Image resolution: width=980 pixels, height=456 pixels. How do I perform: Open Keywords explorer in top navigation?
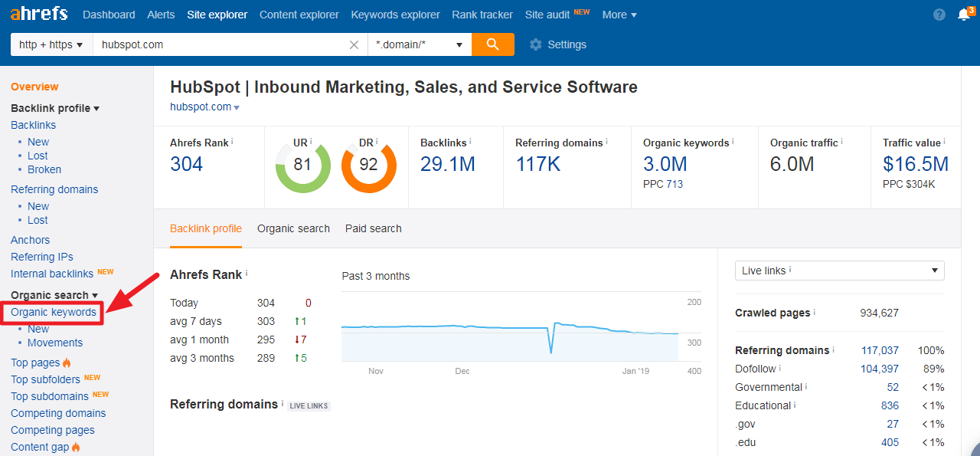(395, 15)
